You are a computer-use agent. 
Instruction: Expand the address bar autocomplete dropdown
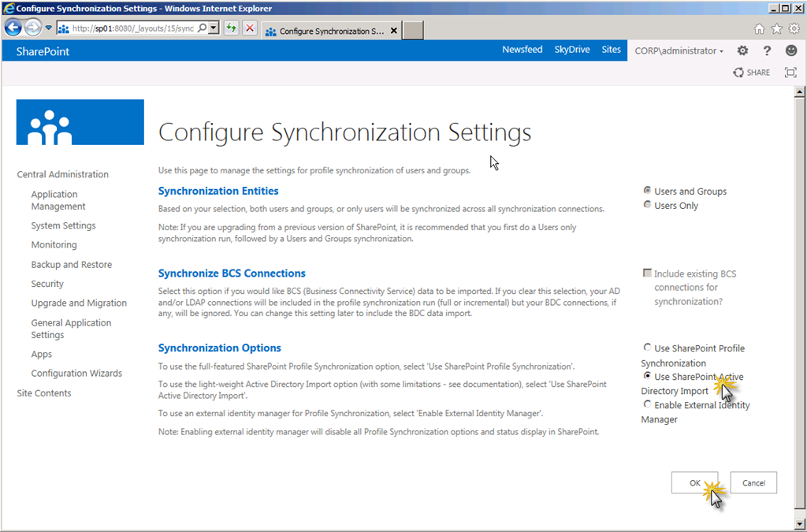pos(214,28)
